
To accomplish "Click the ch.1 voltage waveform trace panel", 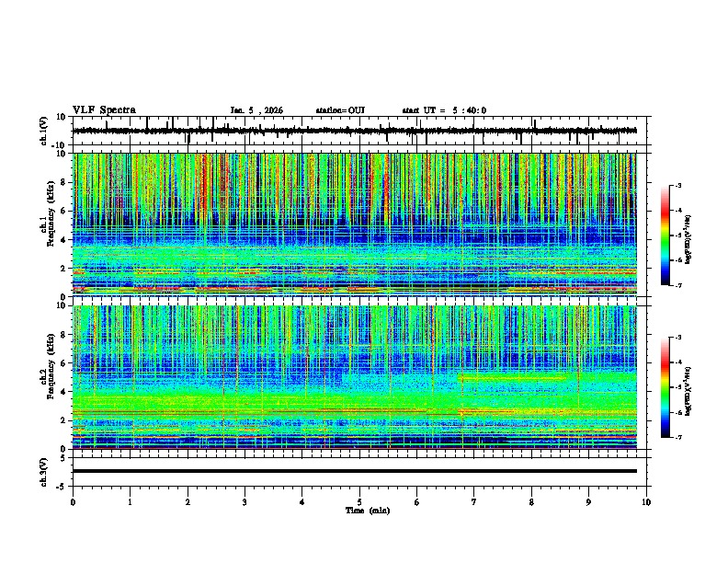I will (359, 131).
